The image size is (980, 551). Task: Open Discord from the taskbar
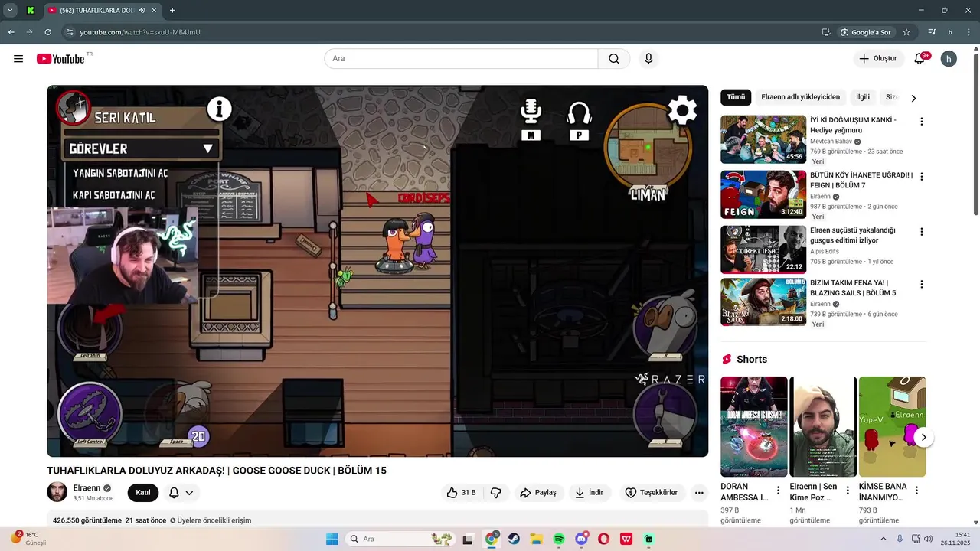click(x=582, y=539)
